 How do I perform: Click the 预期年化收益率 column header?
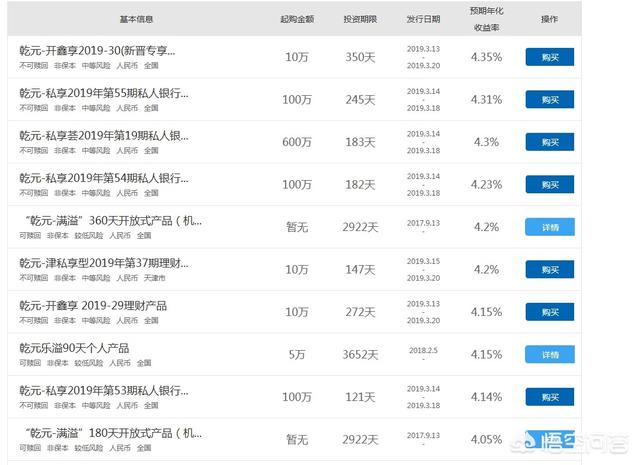pos(487,19)
